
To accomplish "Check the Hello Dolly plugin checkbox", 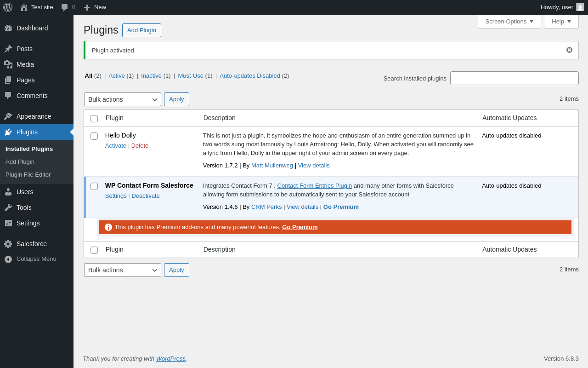I will (94, 136).
